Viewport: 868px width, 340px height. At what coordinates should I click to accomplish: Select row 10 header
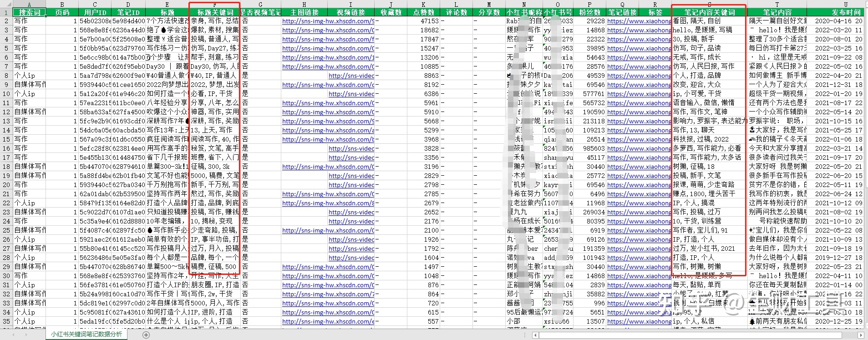(x=6, y=94)
